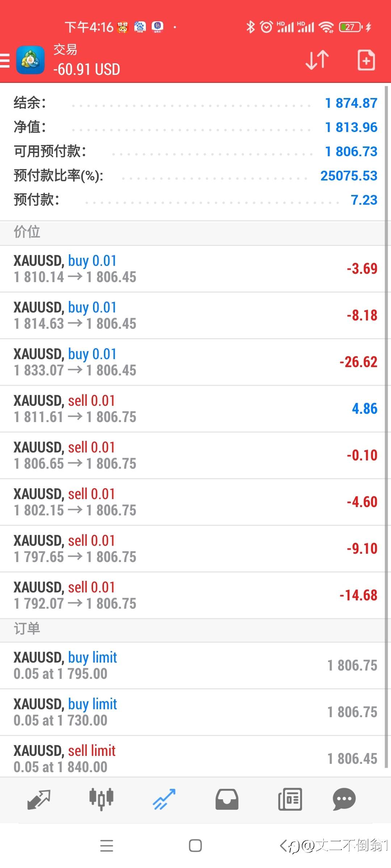The height and width of the screenshot is (868, 391).
Task: Select the buy position opened at 1 810.14
Action: point(195,269)
